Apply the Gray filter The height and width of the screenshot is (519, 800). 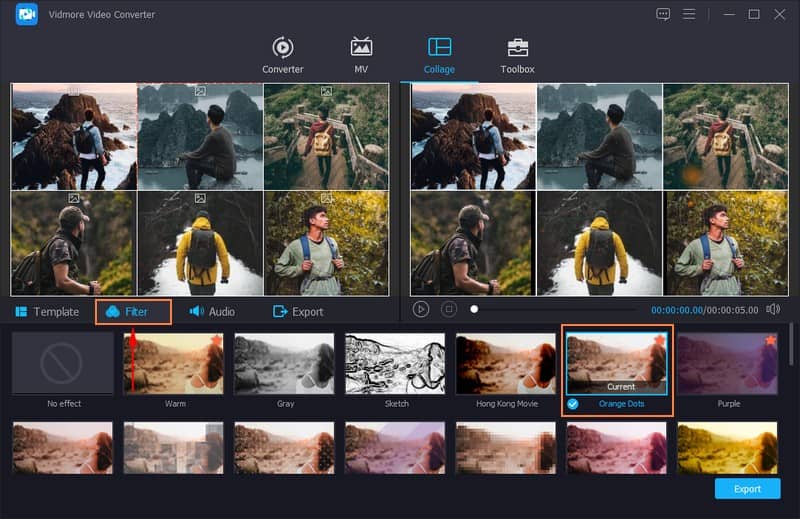(284, 364)
